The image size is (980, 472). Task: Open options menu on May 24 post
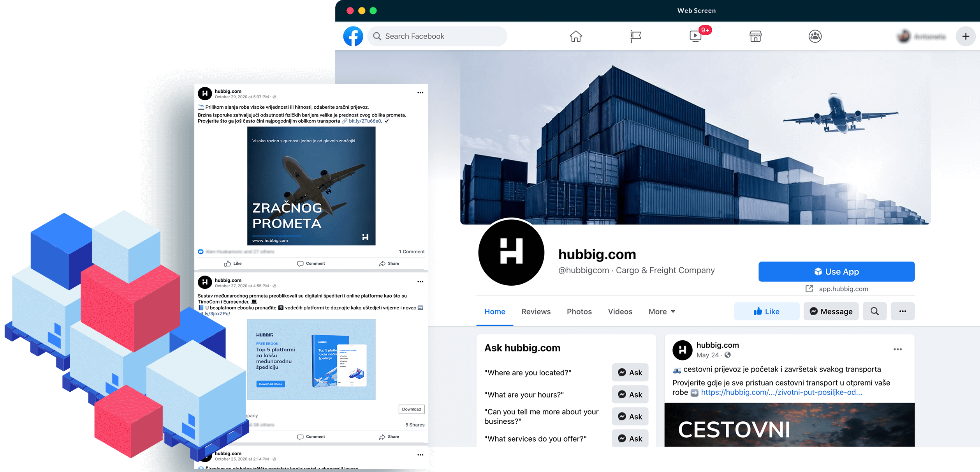tap(897, 349)
